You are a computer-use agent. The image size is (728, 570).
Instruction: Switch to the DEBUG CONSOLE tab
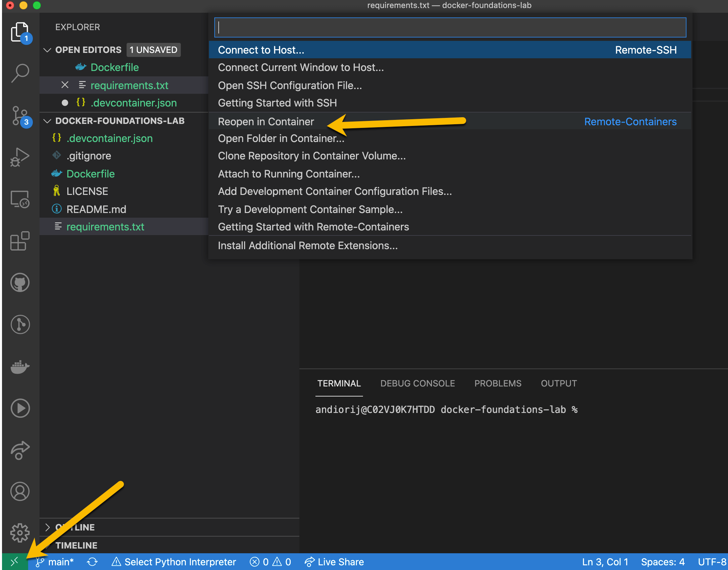point(418,383)
